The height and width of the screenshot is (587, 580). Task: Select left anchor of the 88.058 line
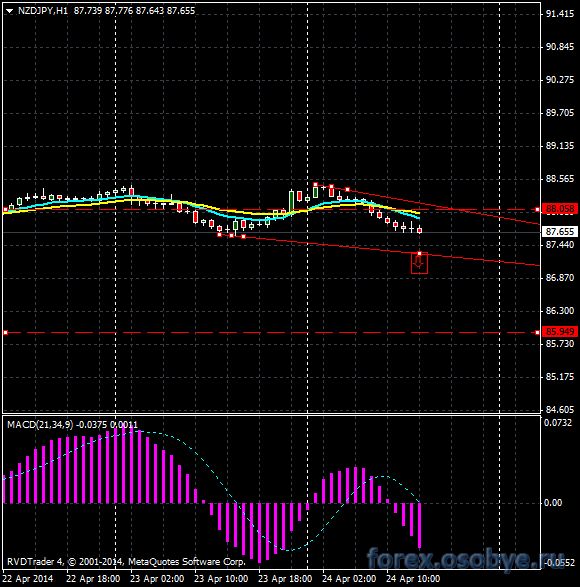5,210
